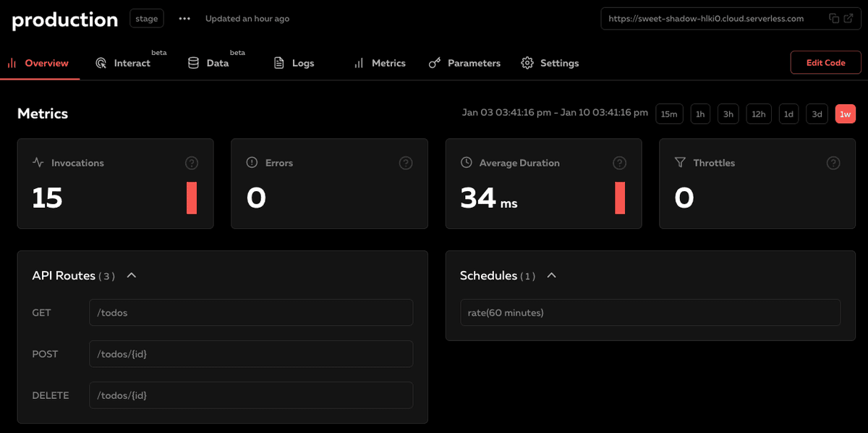Click the Throttles help icon
Viewport: 868px width, 433px height.
click(833, 163)
